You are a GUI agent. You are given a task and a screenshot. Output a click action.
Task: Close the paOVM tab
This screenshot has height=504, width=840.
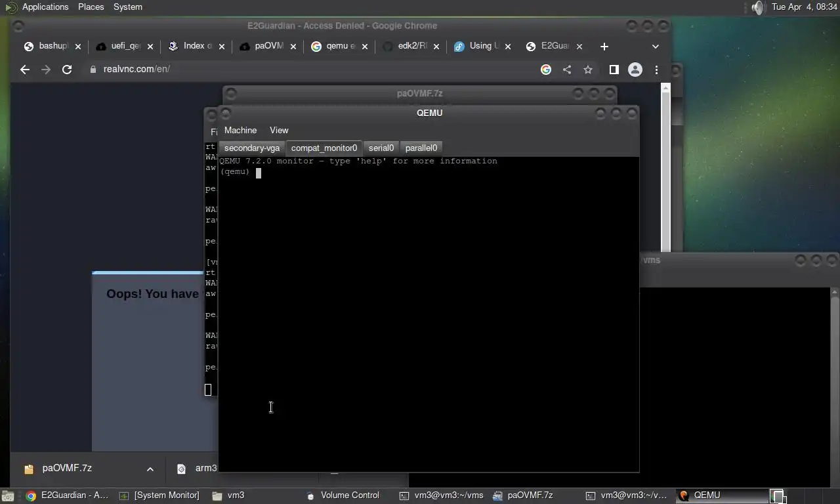[293, 47]
